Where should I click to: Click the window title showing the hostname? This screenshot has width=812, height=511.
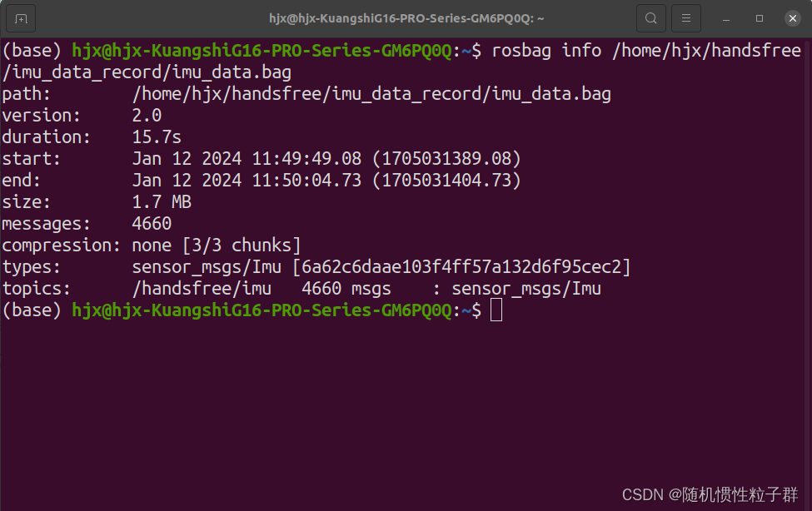(x=406, y=17)
